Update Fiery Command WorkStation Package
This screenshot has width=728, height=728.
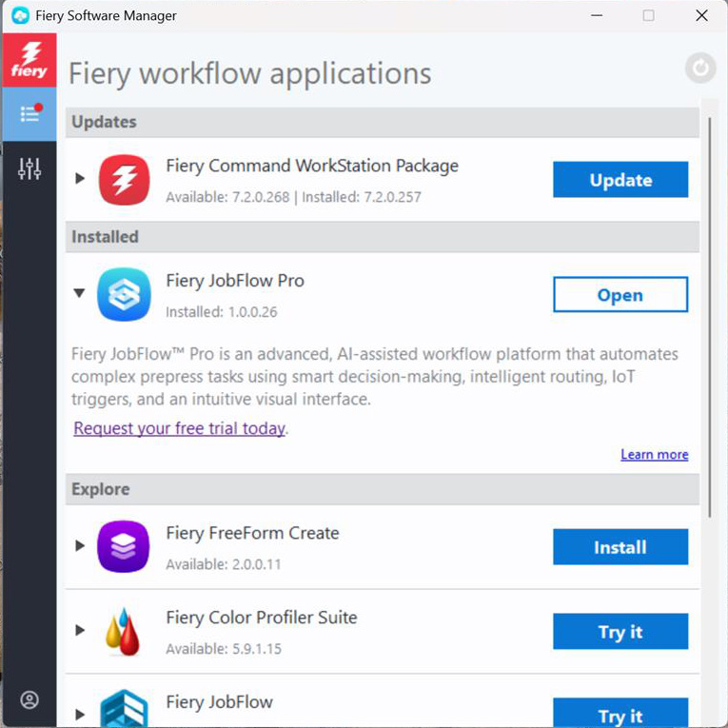coord(620,180)
